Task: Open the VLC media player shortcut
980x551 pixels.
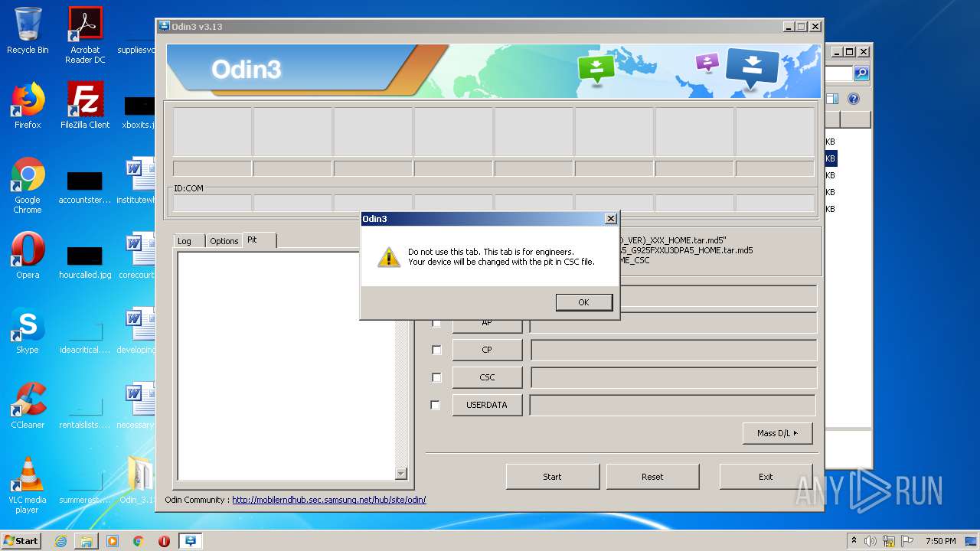Action: tap(28, 485)
